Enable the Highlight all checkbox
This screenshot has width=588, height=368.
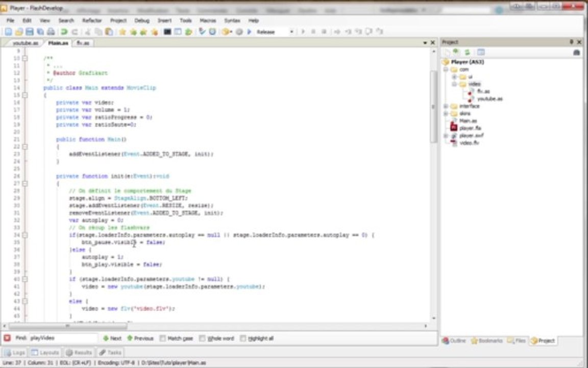coord(242,338)
